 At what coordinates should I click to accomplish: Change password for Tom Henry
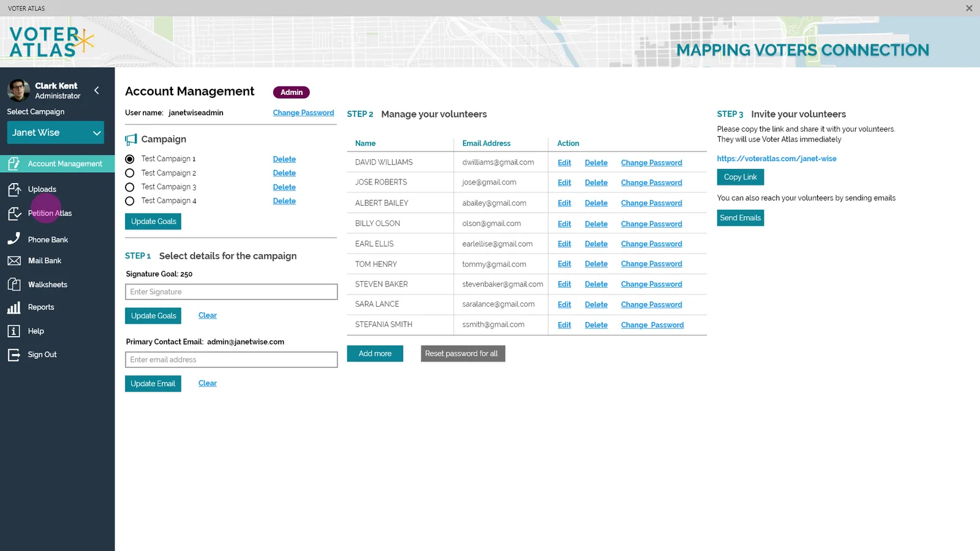pyautogui.click(x=651, y=264)
